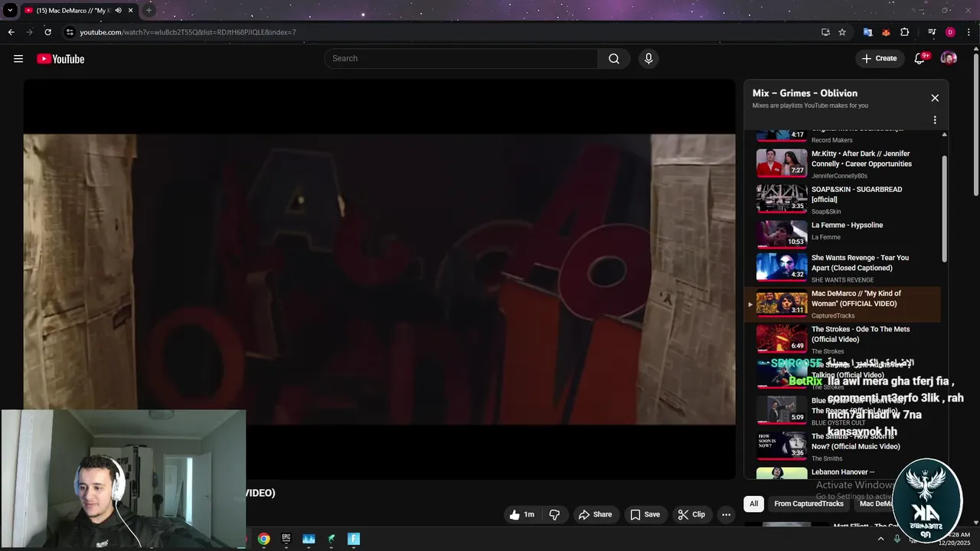Reload the YouTube page

pyautogui.click(x=47, y=32)
